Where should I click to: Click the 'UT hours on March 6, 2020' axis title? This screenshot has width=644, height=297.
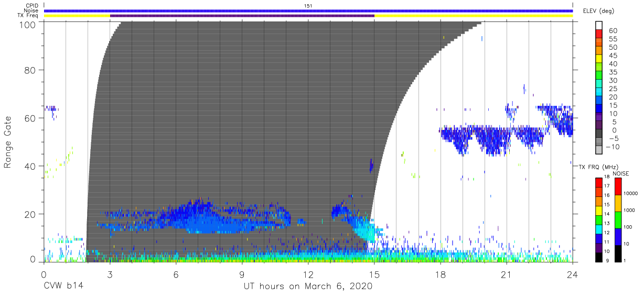pyautogui.click(x=308, y=287)
